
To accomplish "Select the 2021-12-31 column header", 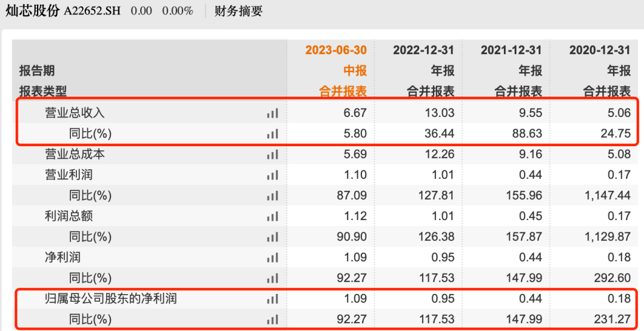I will 512,50.
